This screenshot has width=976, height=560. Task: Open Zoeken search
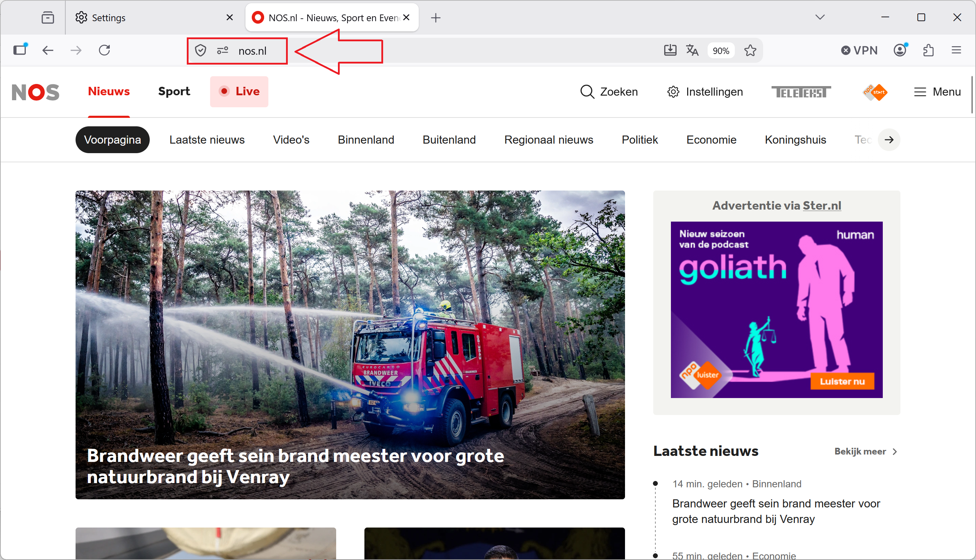click(608, 92)
